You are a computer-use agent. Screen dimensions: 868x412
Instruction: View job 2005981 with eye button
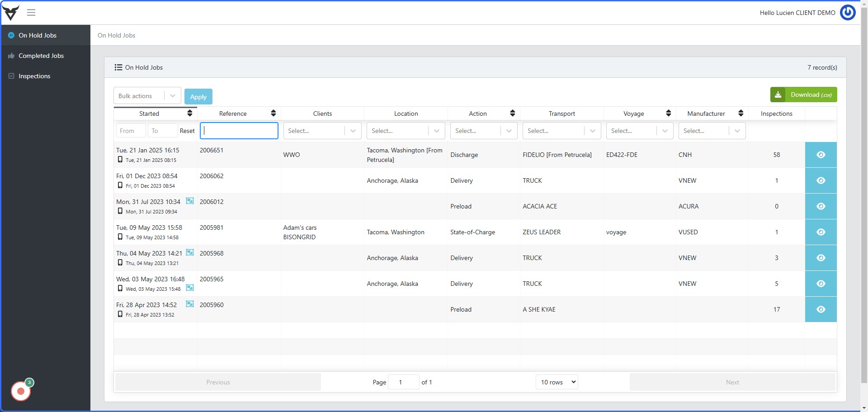pos(821,232)
